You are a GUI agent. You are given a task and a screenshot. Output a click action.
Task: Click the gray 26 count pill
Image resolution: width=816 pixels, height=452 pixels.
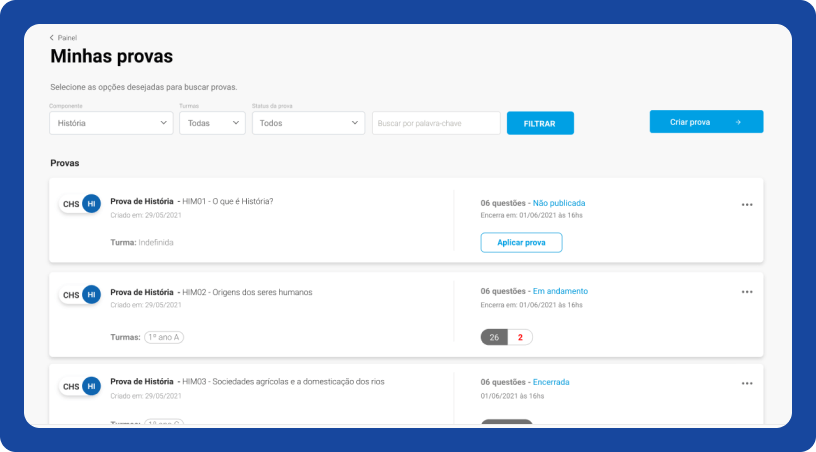[x=494, y=337]
